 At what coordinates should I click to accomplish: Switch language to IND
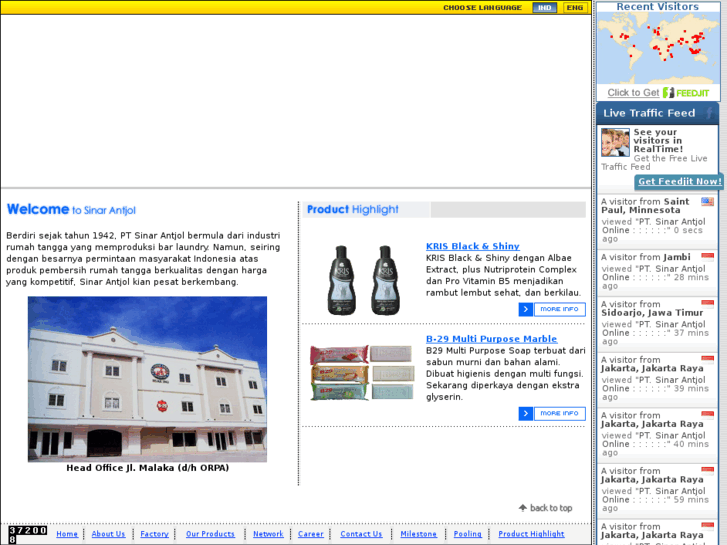coord(544,7)
